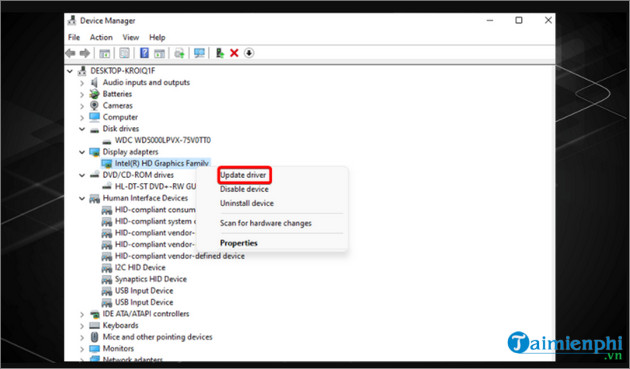Click the Cameras webcam icon
Screen dimensions: 630x369
click(x=94, y=105)
